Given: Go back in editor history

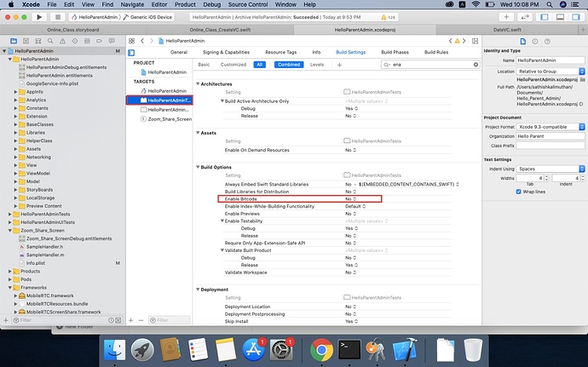Looking at the screenshot, I should tap(142, 41).
